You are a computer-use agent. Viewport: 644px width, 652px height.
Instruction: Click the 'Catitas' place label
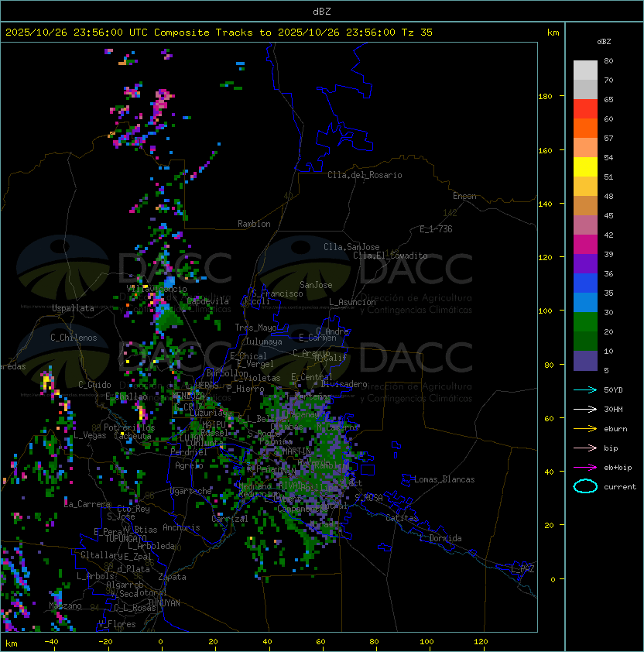(x=402, y=518)
